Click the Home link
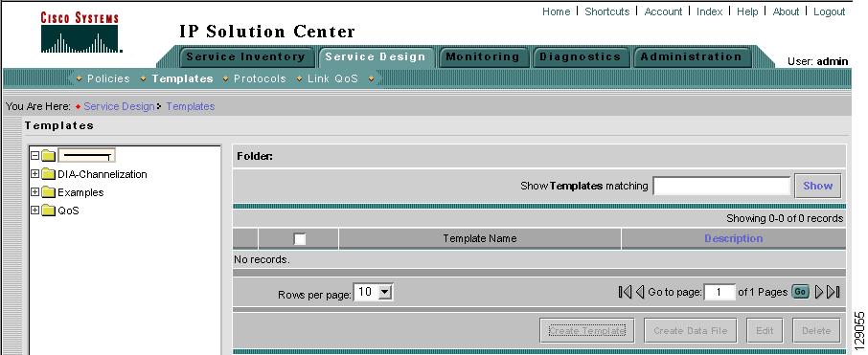 [556, 11]
